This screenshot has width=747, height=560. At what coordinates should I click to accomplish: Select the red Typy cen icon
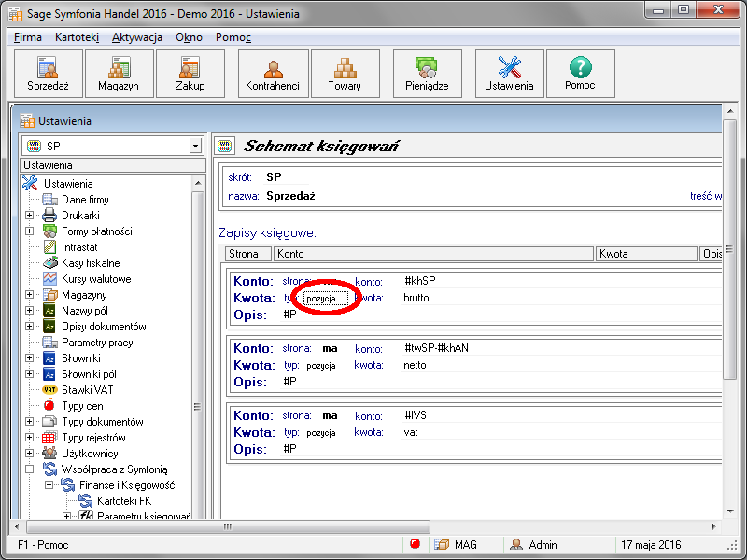(x=49, y=406)
